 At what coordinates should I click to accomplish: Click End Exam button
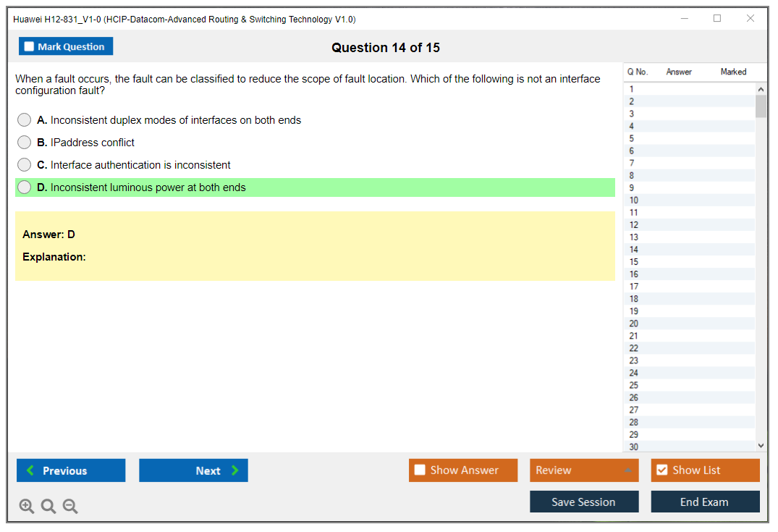tap(704, 502)
